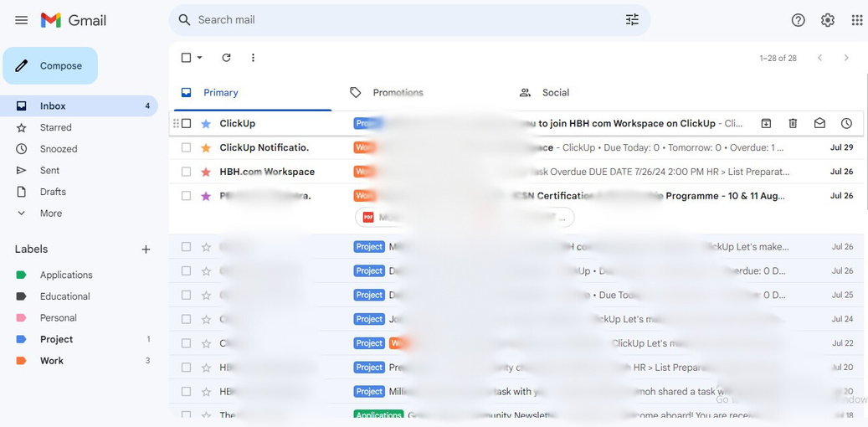Open the main menu hamburger icon
The height and width of the screenshot is (427, 868).
pos(21,20)
